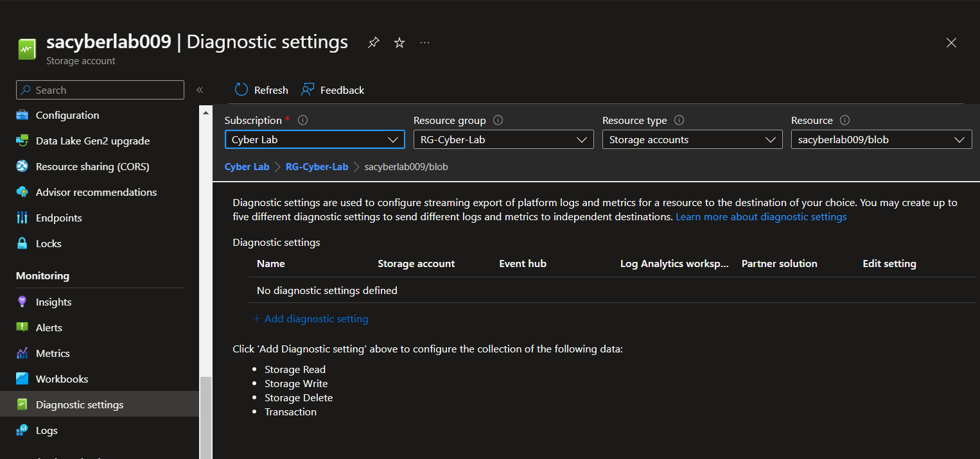Image resolution: width=980 pixels, height=459 pixels.
Task: Click the Insights lightbulb icon
Action: coord(22,302)
